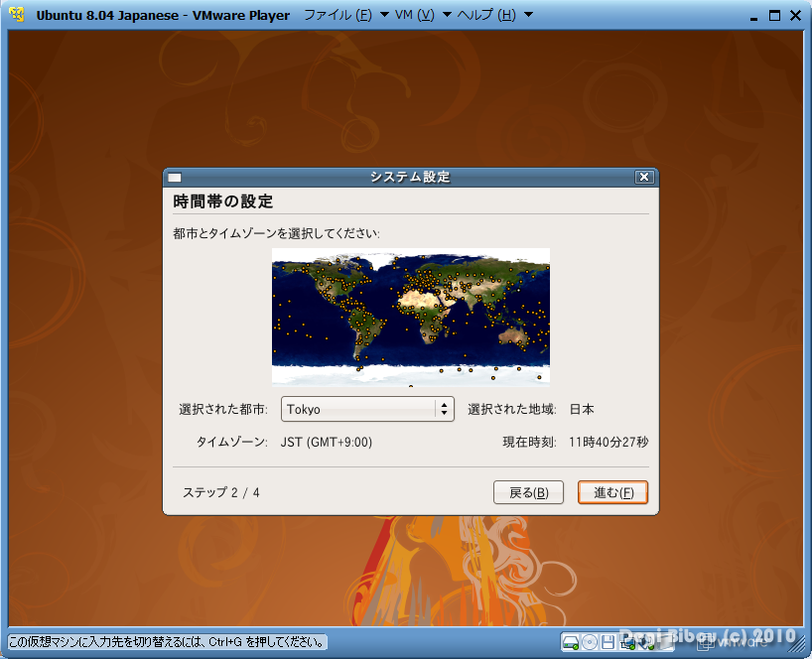Click the network adapter device icon
This screenshot has height=659, width=812.
[627, 642]
